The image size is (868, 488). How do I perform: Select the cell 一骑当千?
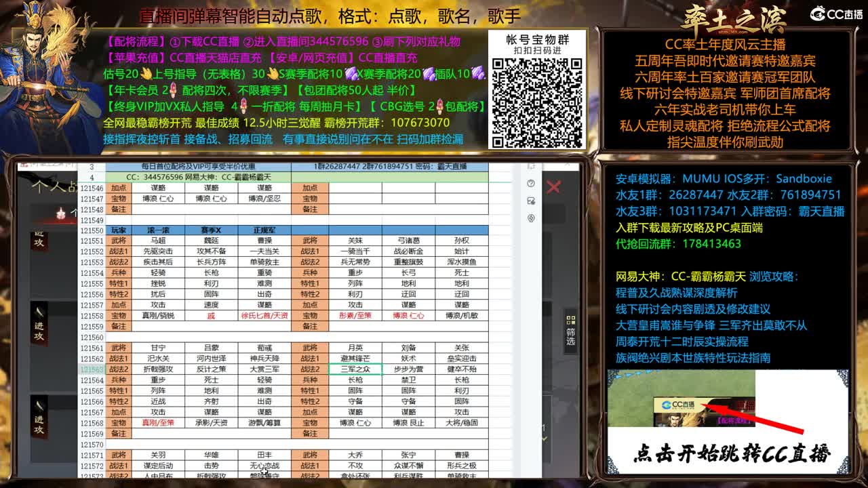click(355, 251)
